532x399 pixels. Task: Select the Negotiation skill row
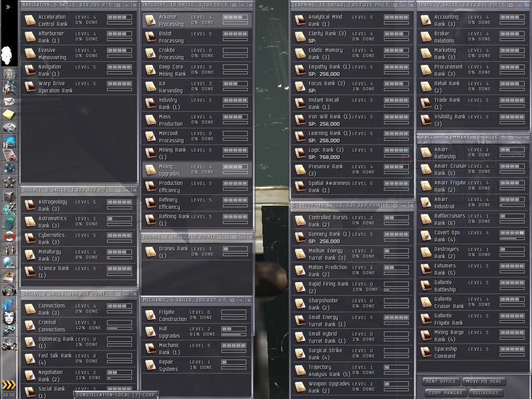[x=78, y=376]
